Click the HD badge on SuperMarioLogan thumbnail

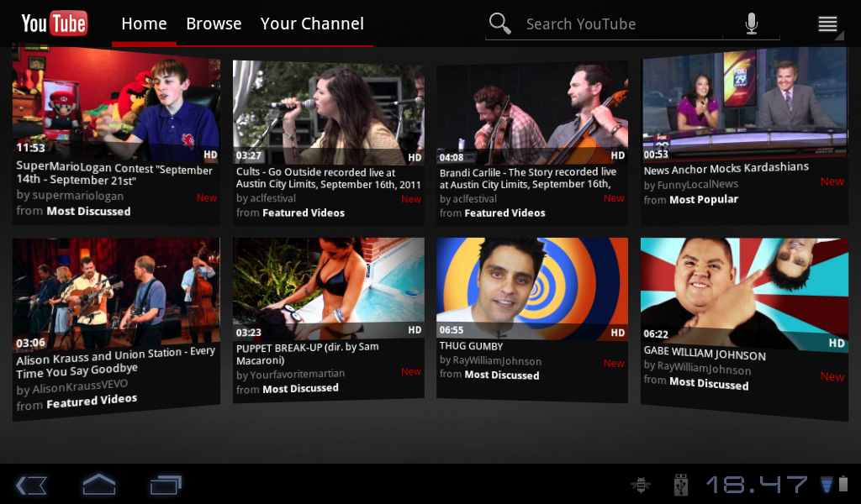[210, 155]
